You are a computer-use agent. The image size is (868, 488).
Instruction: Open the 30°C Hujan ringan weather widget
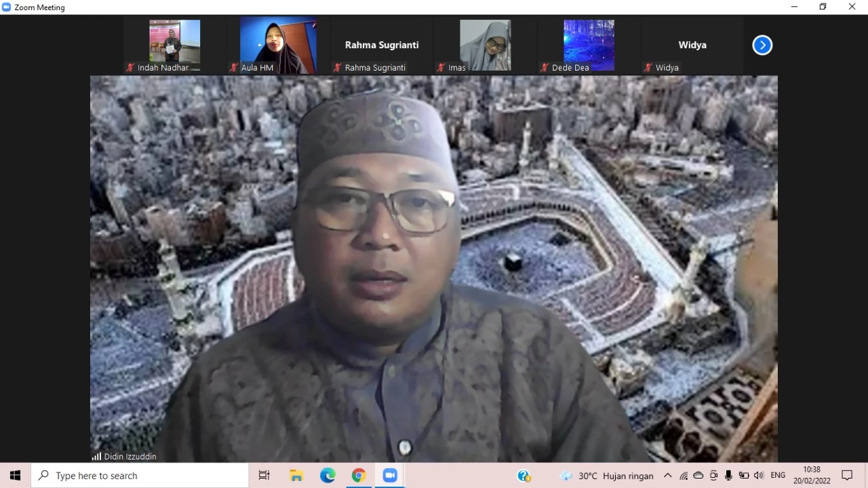pos(606,476)
